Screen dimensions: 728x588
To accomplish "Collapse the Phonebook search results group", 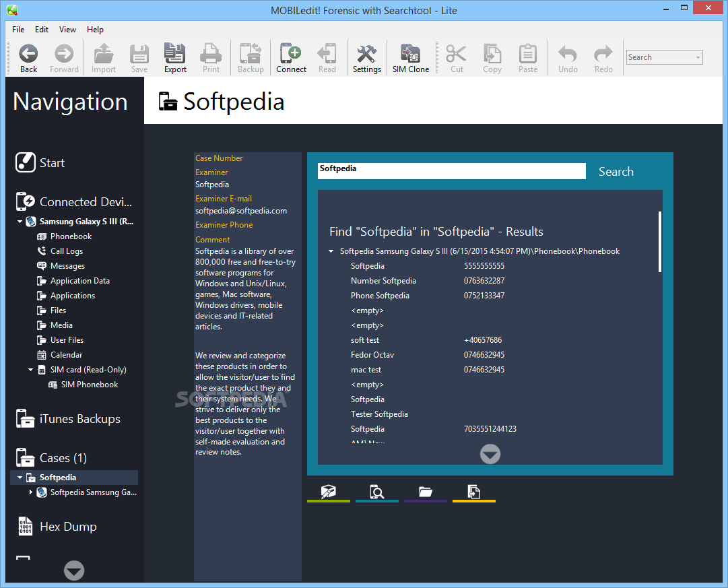I will (x=331, y=251).
